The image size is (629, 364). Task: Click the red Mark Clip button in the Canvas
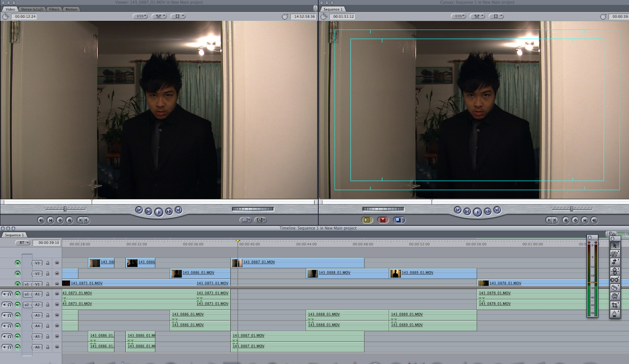[x=383, y=220]
